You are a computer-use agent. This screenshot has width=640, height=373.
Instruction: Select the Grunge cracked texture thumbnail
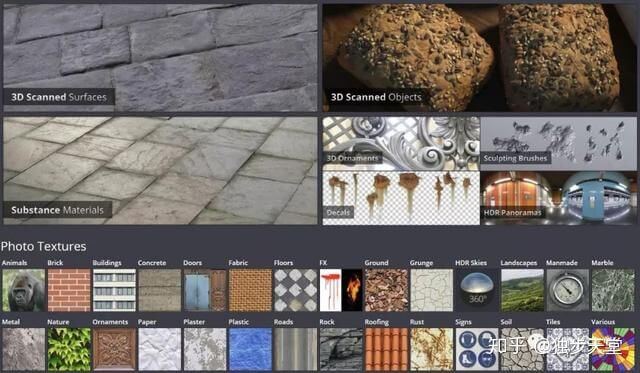[432, 290]
